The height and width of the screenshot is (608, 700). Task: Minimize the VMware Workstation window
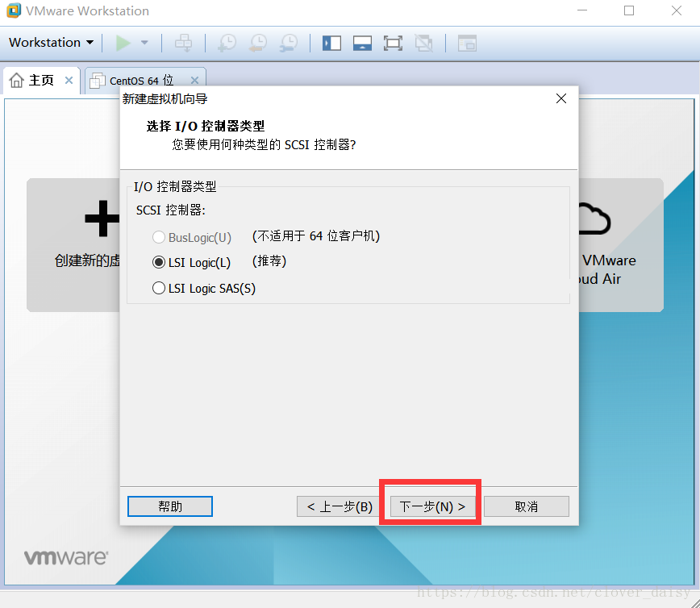click(x=582, y=10)
